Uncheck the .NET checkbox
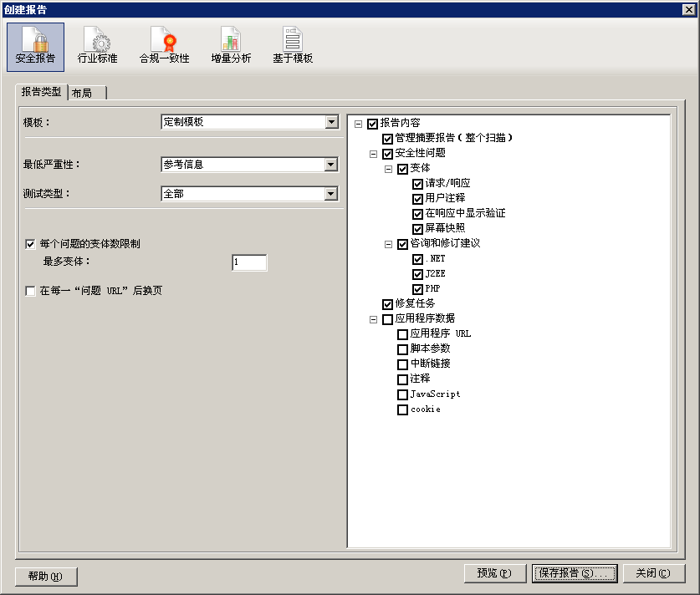Screen dimensions: 700x595 417,259
